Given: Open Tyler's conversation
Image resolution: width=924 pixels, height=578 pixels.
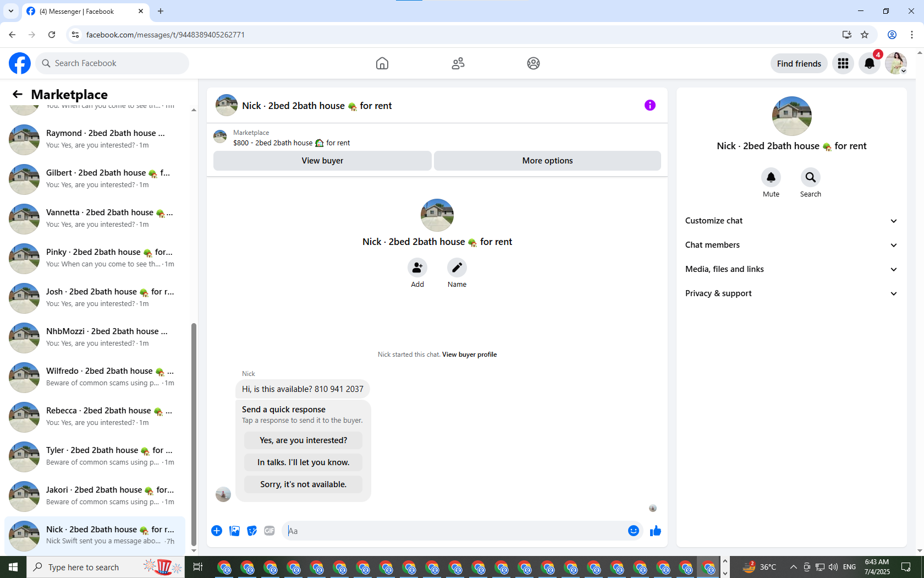Looking at the screenshot, I should (x=95, y=456).
